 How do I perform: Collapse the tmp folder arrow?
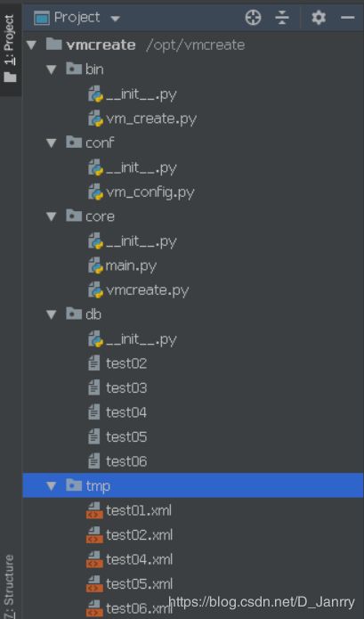(52, 486)
